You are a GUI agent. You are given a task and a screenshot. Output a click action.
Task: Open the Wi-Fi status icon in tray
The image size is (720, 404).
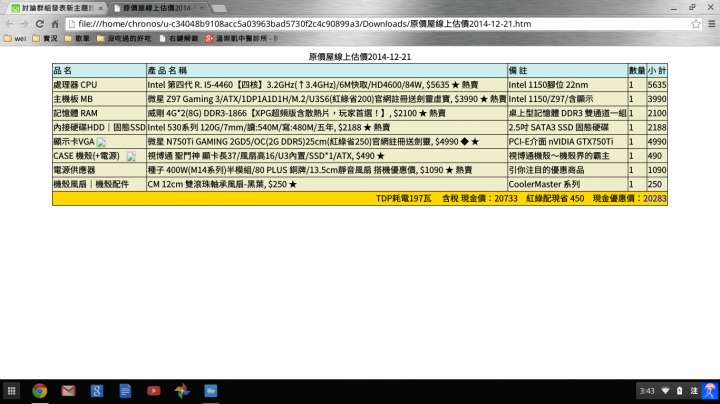(665, 391)
